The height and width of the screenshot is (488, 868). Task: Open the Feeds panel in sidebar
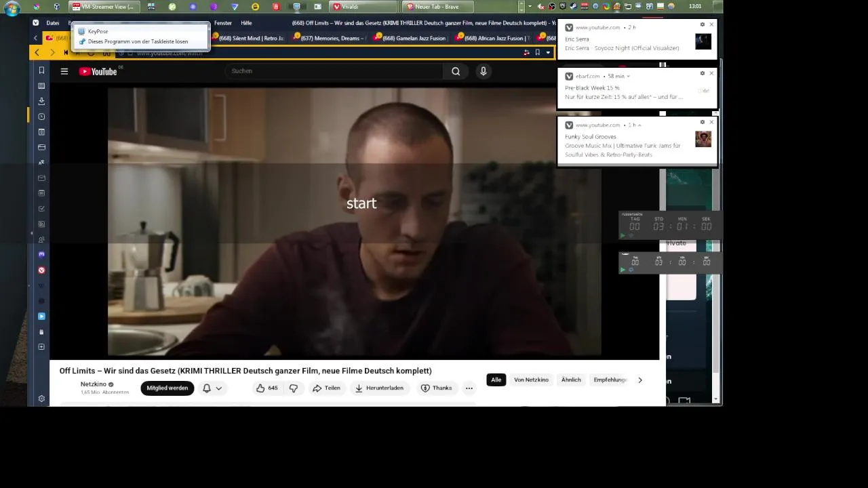[x=41, y=224]
